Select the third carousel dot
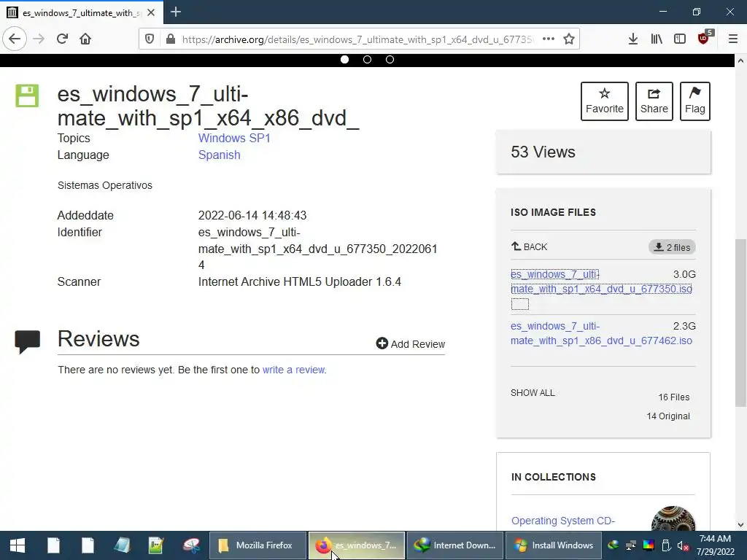 tap(390, 60)
